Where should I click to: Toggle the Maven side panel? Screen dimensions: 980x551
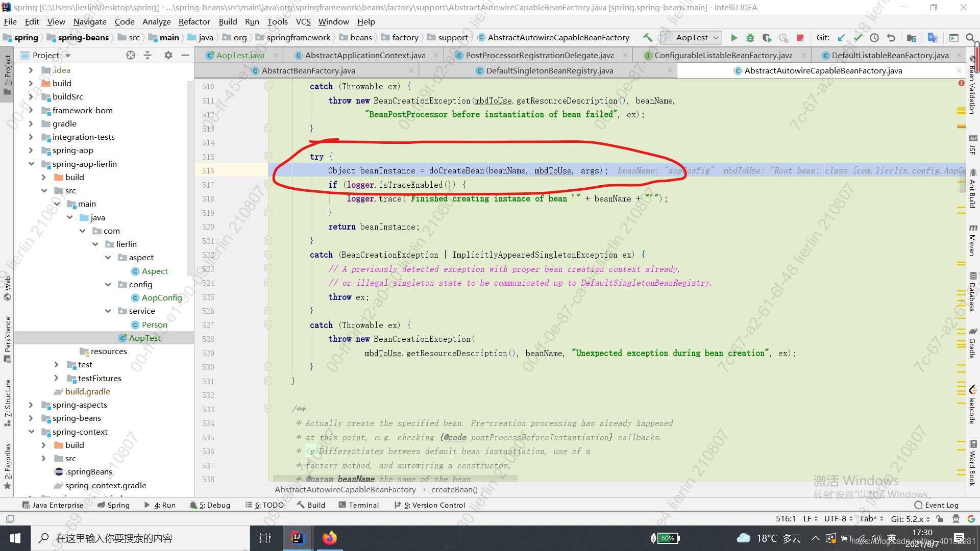click(x=973, y=240)
